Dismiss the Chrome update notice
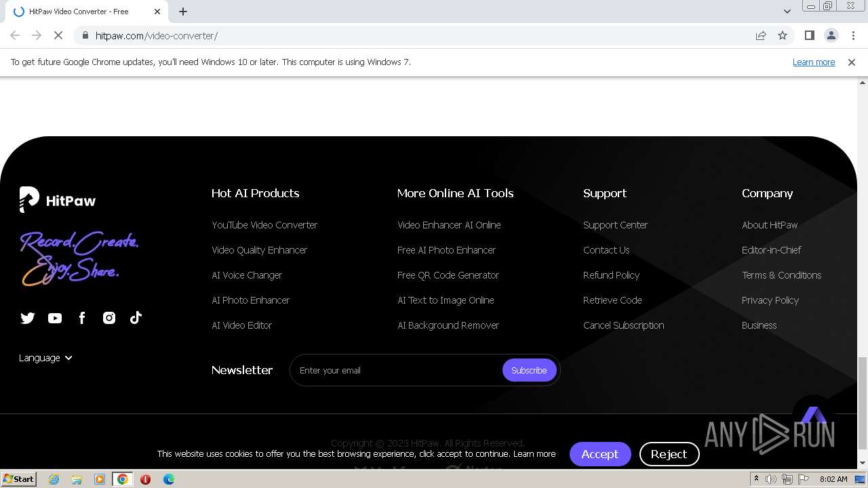This screenshot has height=488, width=868. click(x=852, y=62)
